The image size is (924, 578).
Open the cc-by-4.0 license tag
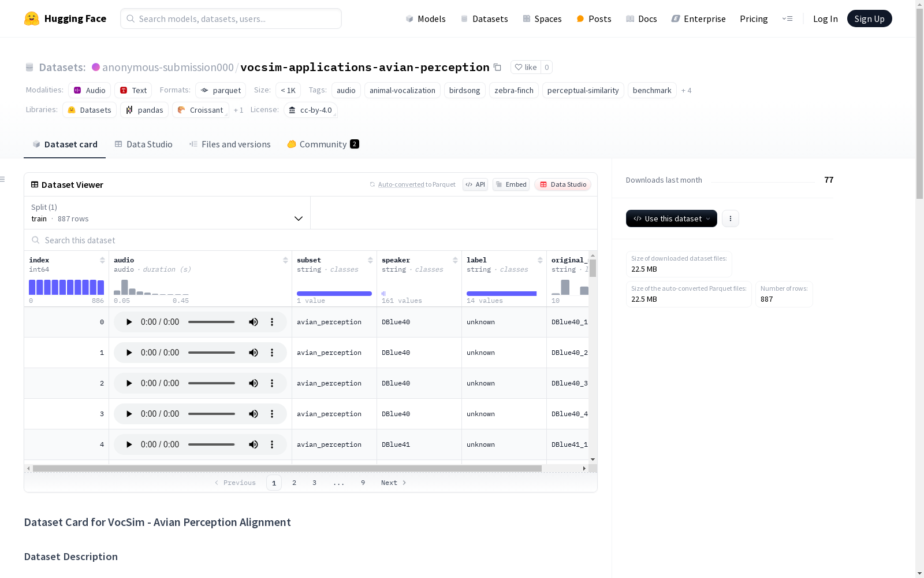pyautogui.click(x=311, y=110)
